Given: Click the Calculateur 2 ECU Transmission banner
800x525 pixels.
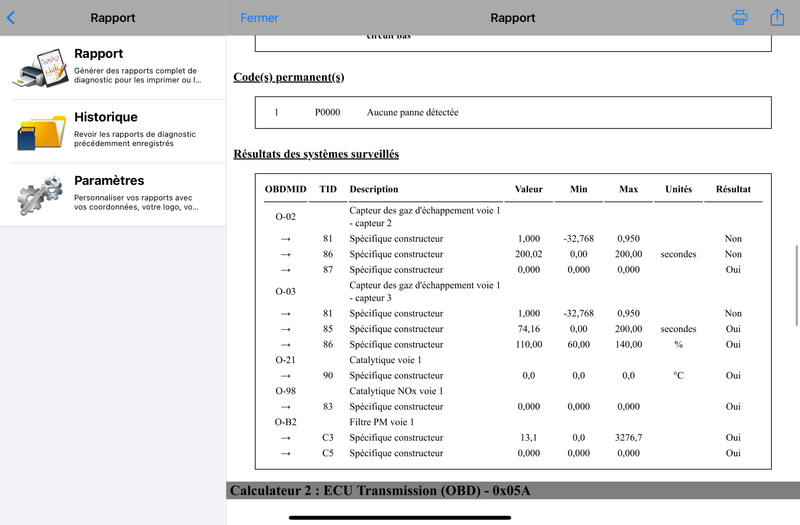Looking at the screenshot, I should click(513, 490).
